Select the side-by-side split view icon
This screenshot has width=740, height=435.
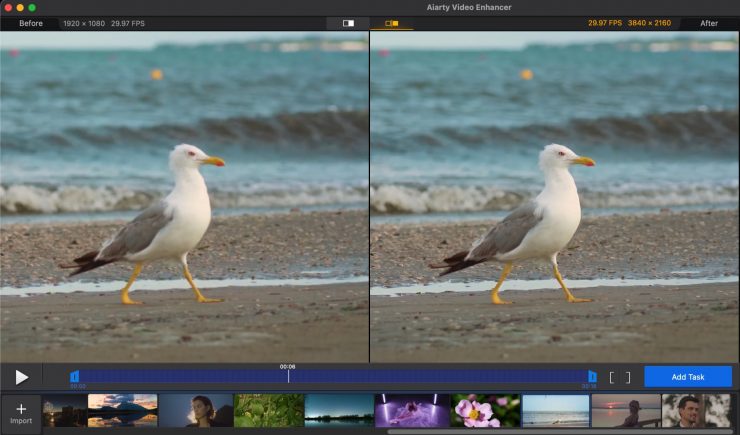[x=391, y=23]
